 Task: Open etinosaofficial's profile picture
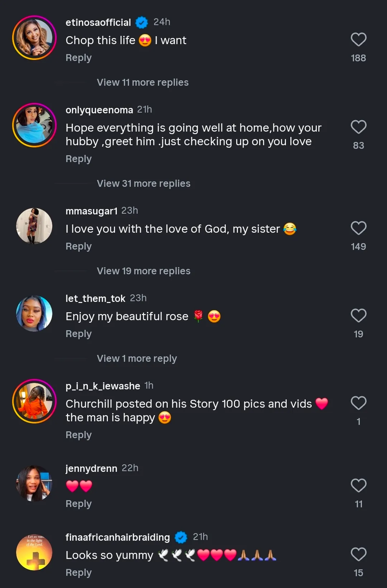34,38
